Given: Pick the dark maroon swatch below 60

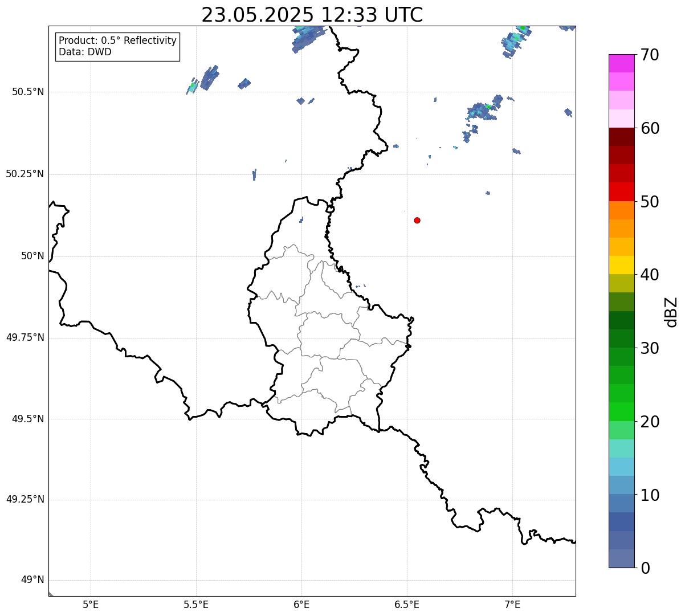Looking at the screenshot, I should click(622, 137).
